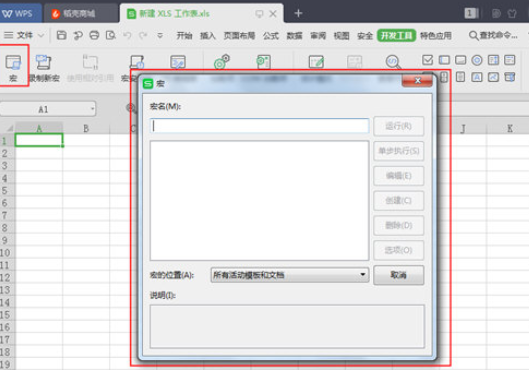529x370 pixels.
Task: Click the 删除 (Delete) button in macro dialog
Action: tap(398, 225)
